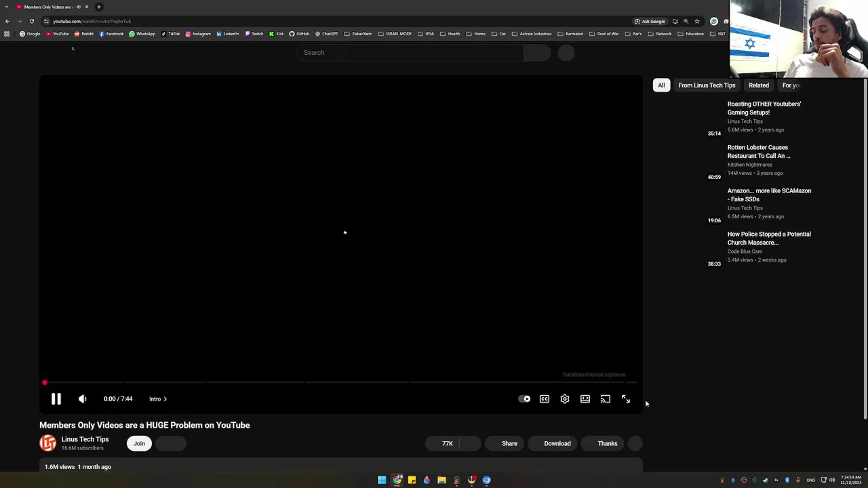Open the Reddit bookmark
Image resolution: width=868 pixels, height=488 pixels.
point(84,34)
